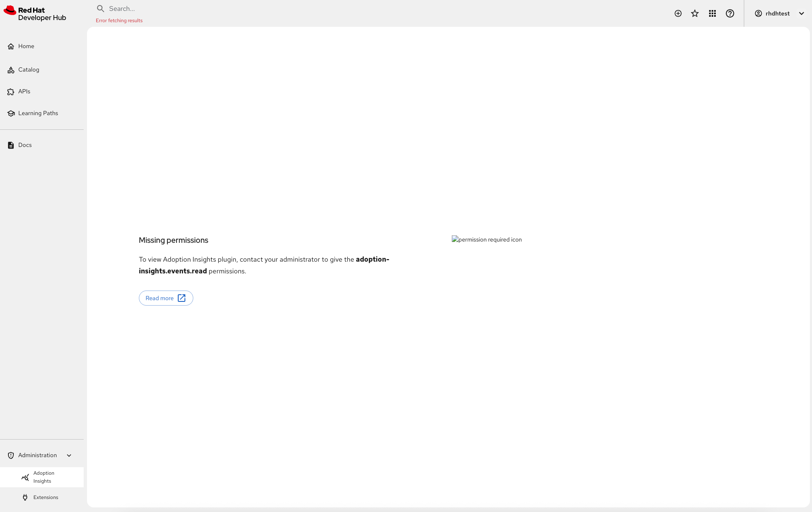Open Catalog from the sidebar
The image size is (812, 512).
tap(29, 69)
